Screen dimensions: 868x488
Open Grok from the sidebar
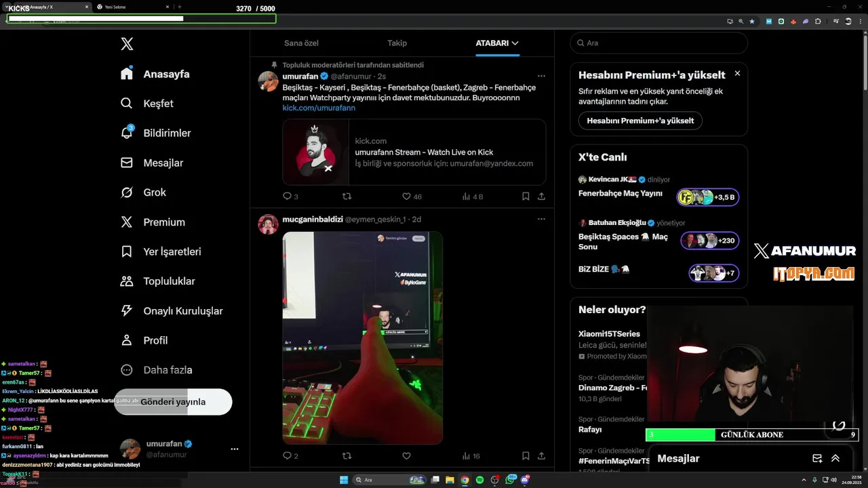click(144, 192)
